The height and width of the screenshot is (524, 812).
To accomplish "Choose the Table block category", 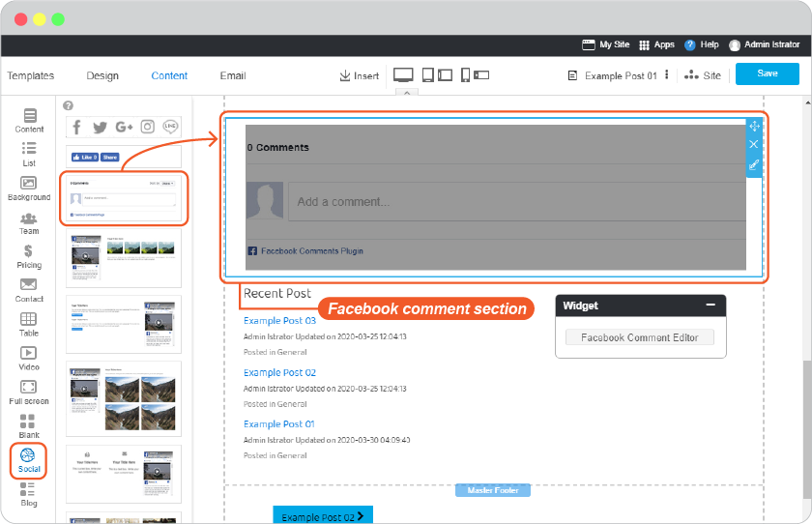I will [28, 325].
